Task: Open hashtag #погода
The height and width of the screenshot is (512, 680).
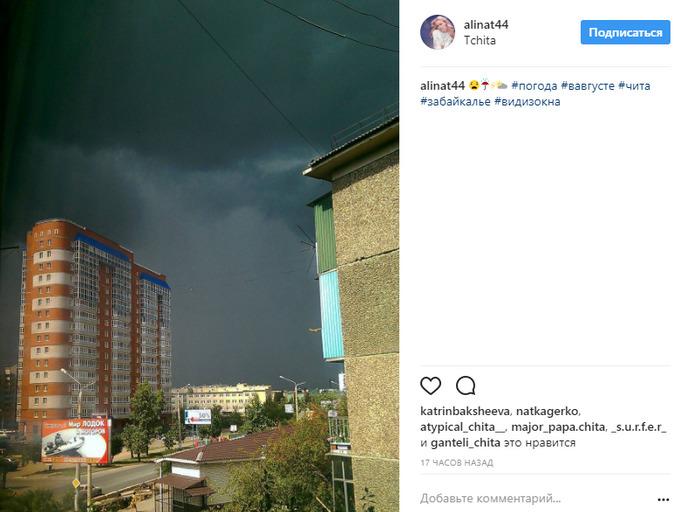Action: coord(534,85)
